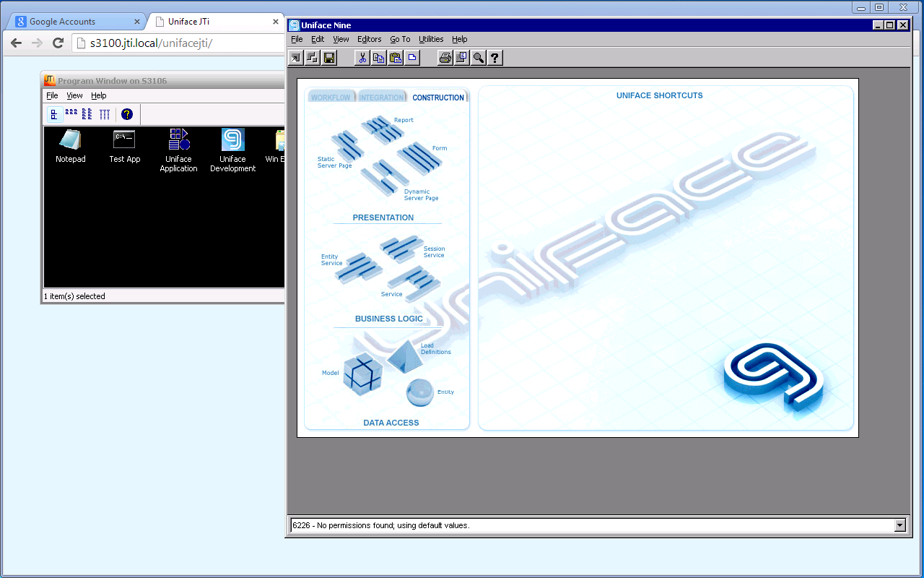Switch to the WORKFLOW tab
This screenshot has width=924, height=578.
(331, 96)
